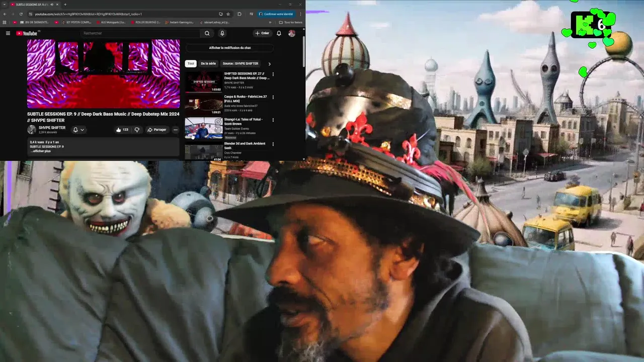Click the Créer button
The height and width of the screenshot is (362, 644).
pyautogui.click(x=262, y=33)
